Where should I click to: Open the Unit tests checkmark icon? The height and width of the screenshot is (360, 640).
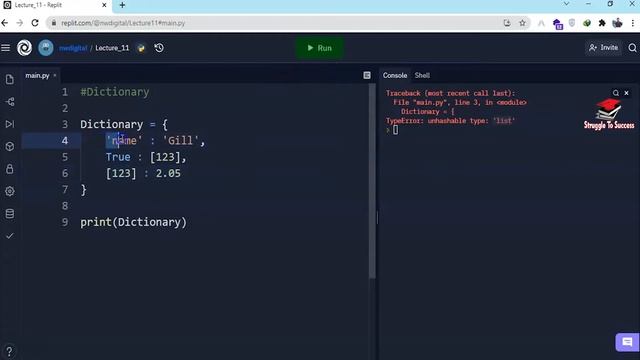pyautogui.click(x=10, y=236)
